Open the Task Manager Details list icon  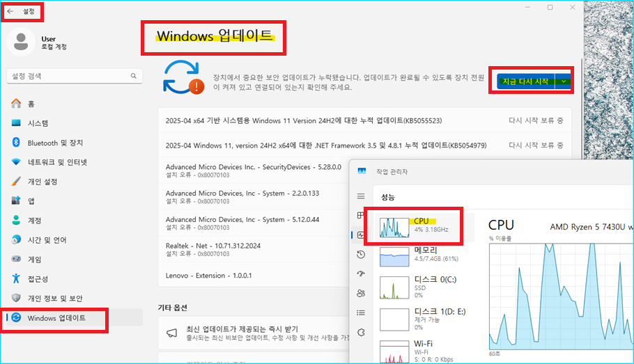[x=361, y=312]
